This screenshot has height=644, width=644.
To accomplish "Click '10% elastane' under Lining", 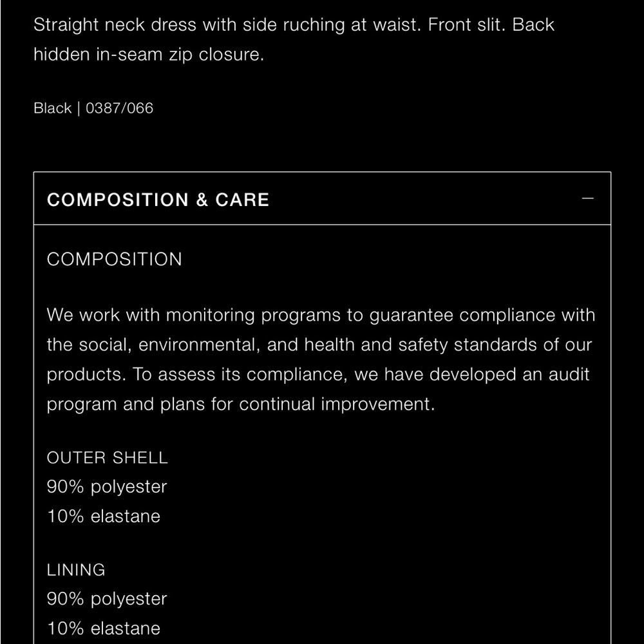I will [x=104, y=629].
